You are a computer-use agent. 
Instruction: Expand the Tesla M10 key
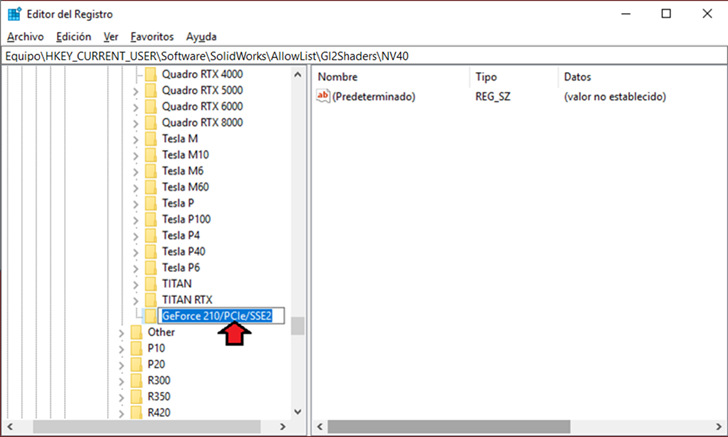coord(136,156)
